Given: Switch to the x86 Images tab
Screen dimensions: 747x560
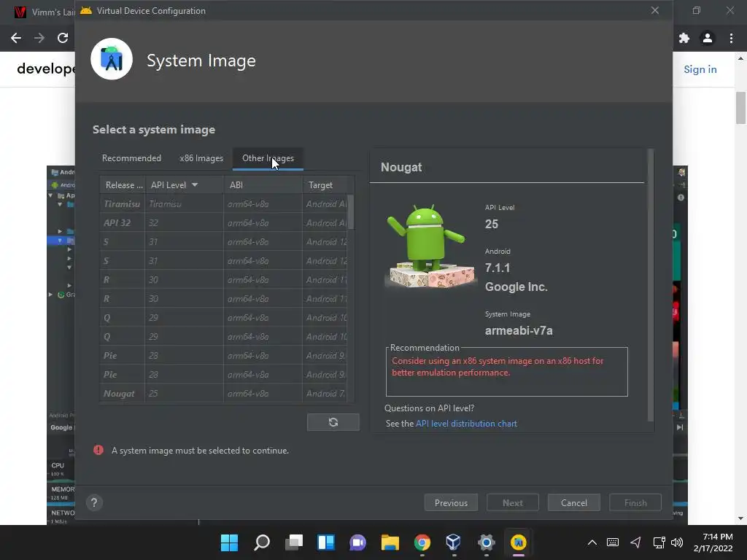Looking at the screenshot, I should 201,158.
